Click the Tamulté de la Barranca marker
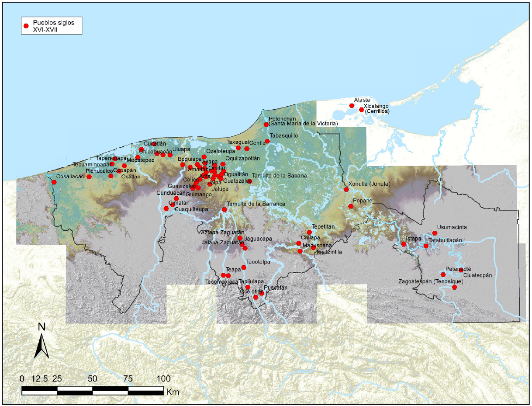The image size is (532, 406). pos(225,210)
